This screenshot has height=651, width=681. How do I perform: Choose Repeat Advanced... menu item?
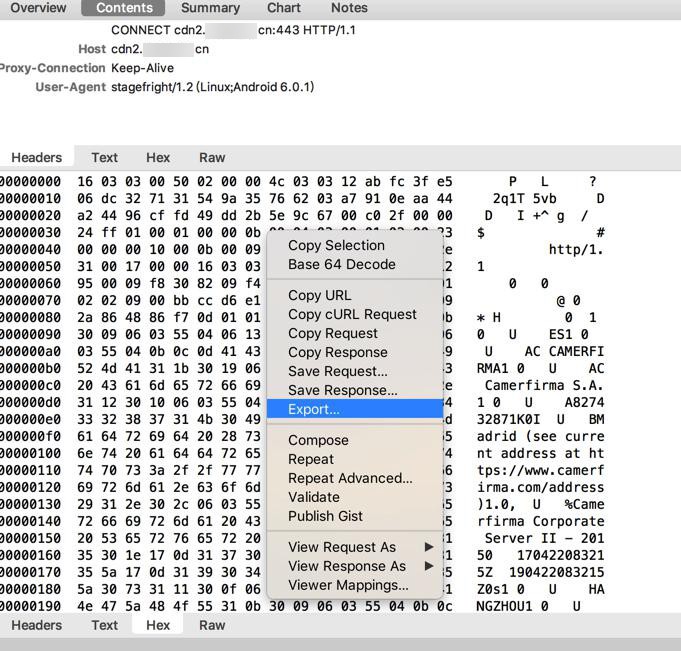pos(355,478)
